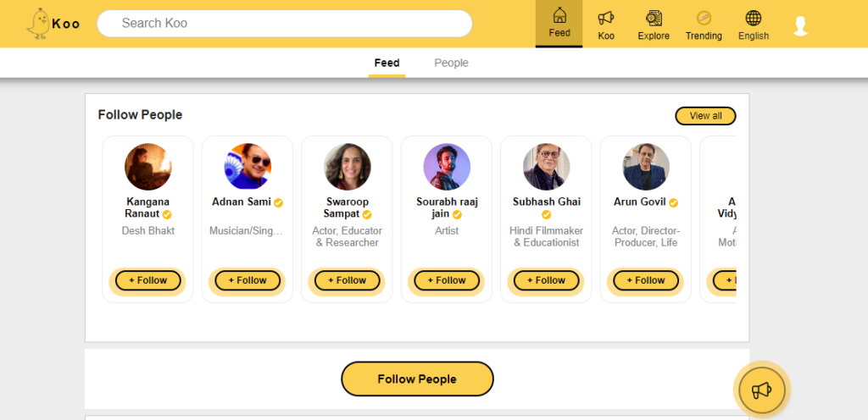
Task: Open Arun Govil's profile picture
Action: click(x=646, y=167)
